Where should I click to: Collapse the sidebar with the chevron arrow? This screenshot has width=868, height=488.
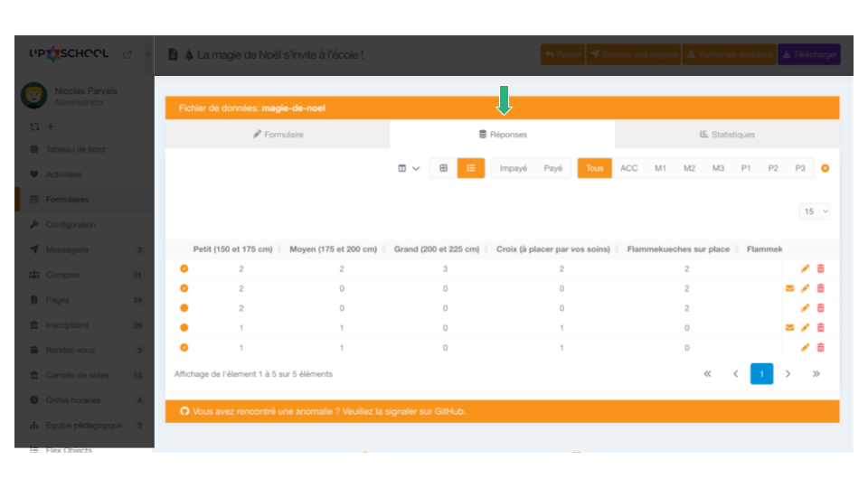147,54
